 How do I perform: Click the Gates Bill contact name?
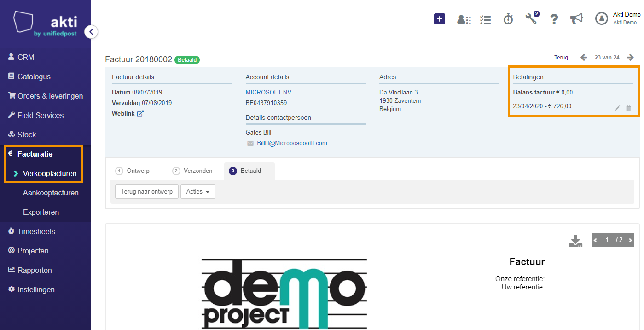[259, 133]
